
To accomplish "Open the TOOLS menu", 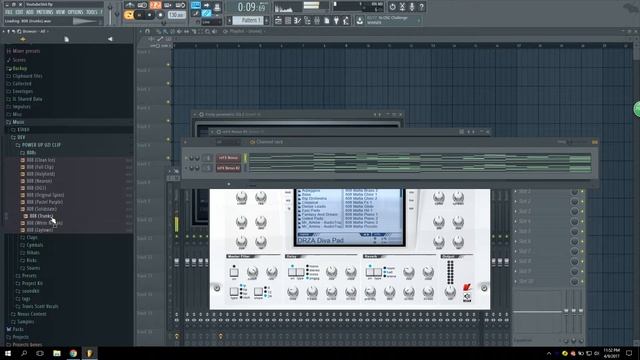I will (91, 12).
